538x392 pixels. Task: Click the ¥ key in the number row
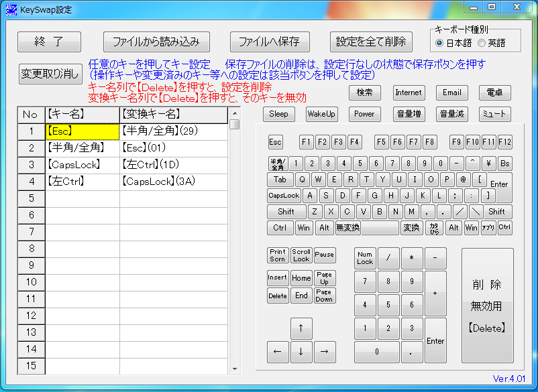(488, 164)
